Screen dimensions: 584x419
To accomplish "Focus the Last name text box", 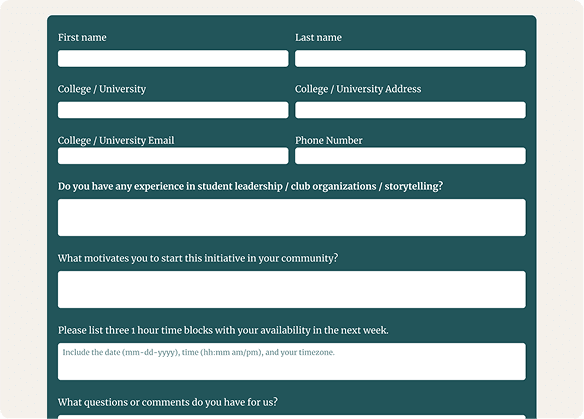I will pyautogui.click(x=410, y=58).
